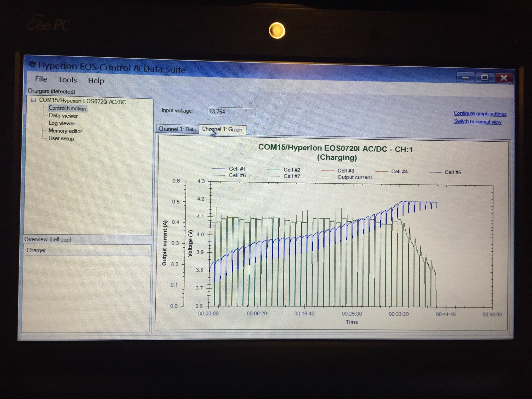Viewport: 532px width, 399px height.
Task: Collapse the COM15/Hyperion EOS0720i tree node
Action: point(34,100)
